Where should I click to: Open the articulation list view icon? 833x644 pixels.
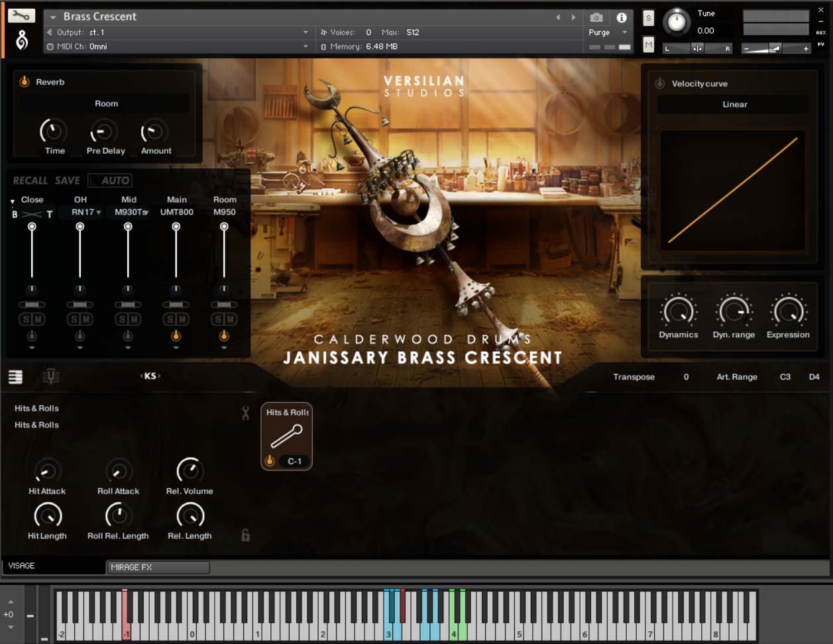(x=15, y=377)
